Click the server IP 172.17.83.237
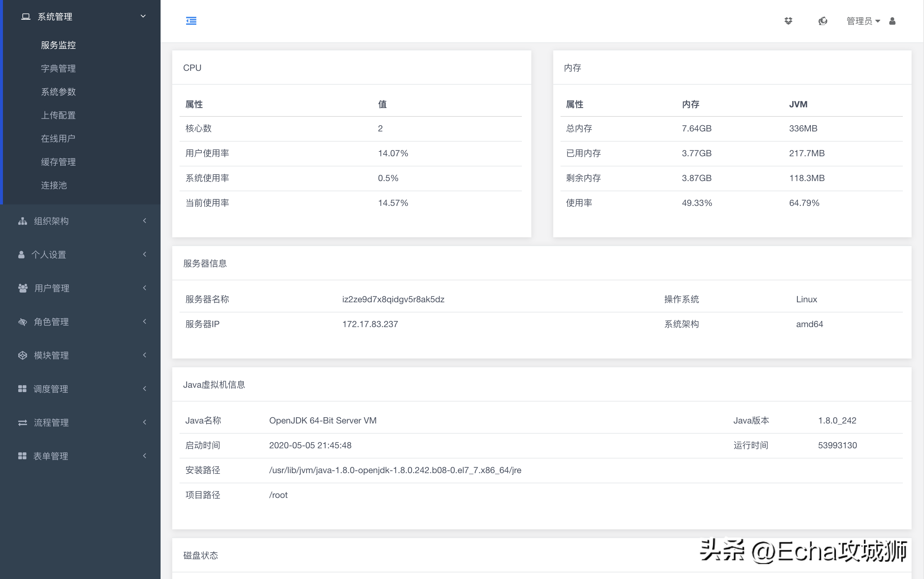924x579 pixels. pos(370,324)
